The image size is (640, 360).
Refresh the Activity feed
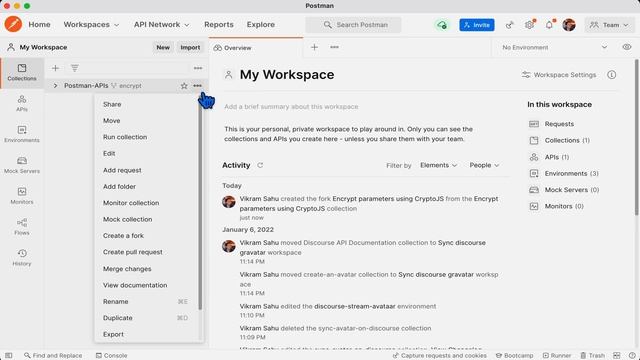coord(260,165)
